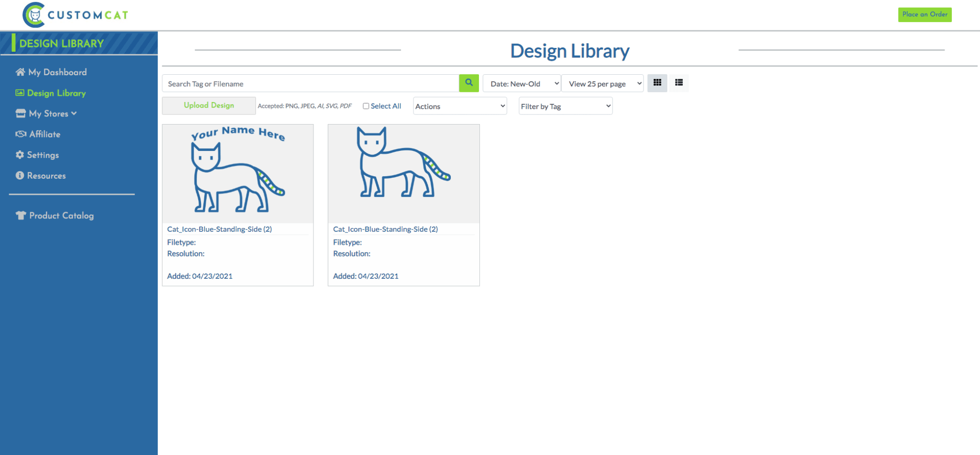The height and width of the screenshot is (455, 980).
Task: Open the Filter by Tag dropdown
Action: pos(565,106)
